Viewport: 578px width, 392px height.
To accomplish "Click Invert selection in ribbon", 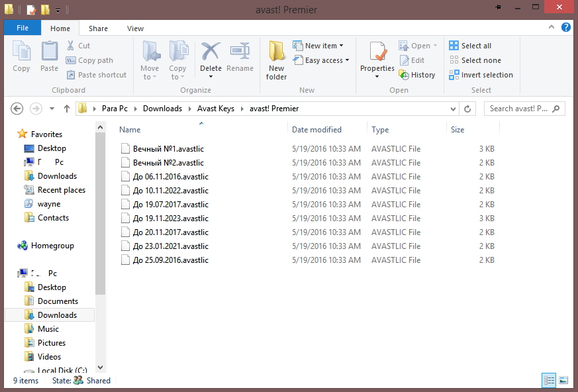I will [481, 75].
